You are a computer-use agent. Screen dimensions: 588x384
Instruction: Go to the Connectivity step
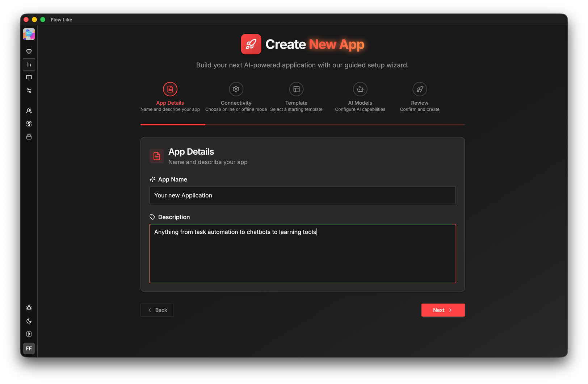pos(236,89)
